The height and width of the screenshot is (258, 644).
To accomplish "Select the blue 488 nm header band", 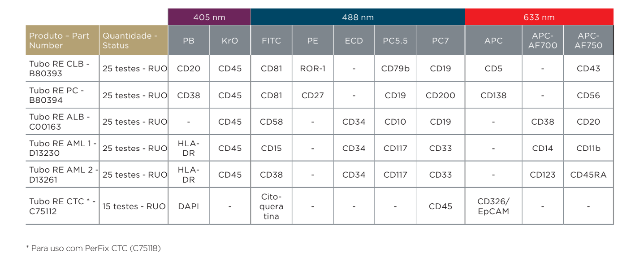I will [358, 17].
